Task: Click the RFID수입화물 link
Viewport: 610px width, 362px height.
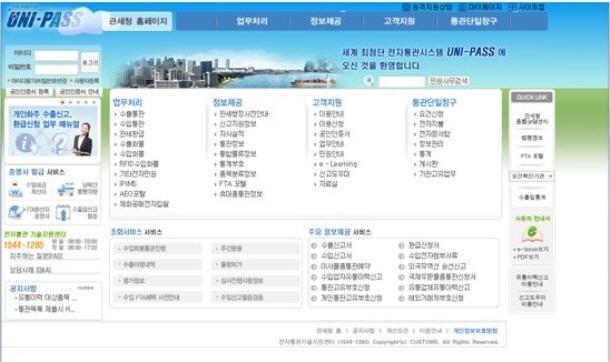Action: [x=139, y=164]
